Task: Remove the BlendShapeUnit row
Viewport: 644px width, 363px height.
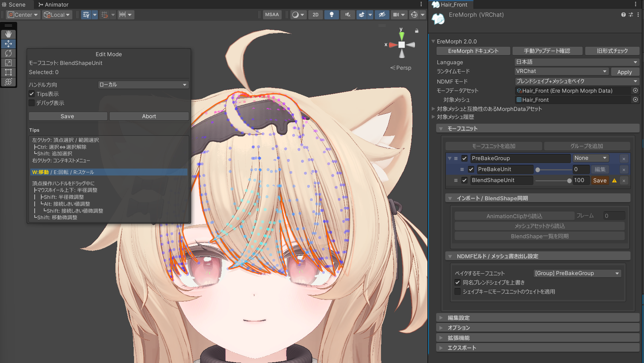Action: point(624,181)
